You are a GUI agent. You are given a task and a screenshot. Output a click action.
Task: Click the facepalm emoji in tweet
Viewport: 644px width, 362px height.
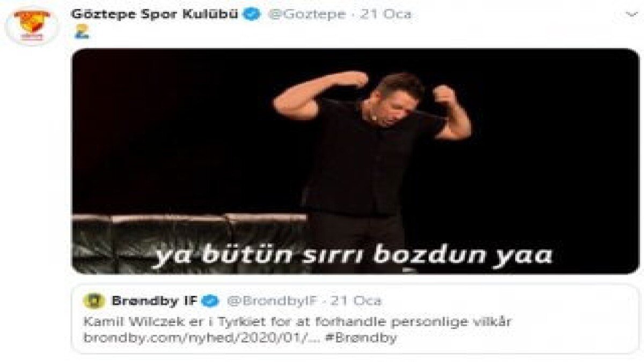pos(82,32)
